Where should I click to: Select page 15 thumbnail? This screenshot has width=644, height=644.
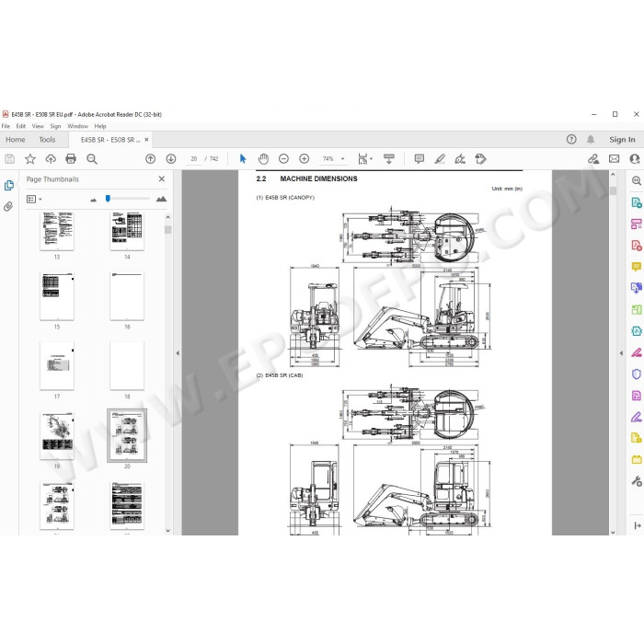pyautogui.click(x=57, y=296)
